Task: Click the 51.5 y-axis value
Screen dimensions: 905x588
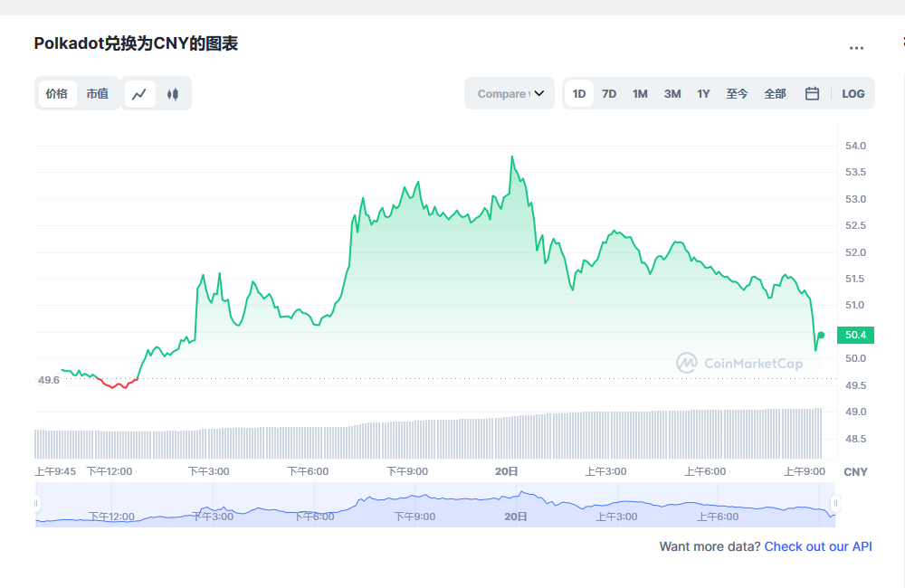Action: tap(855, 280)
